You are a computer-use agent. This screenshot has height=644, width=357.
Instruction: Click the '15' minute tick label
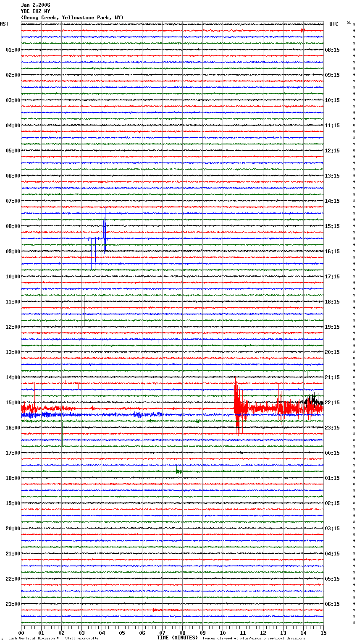point(323,633)
